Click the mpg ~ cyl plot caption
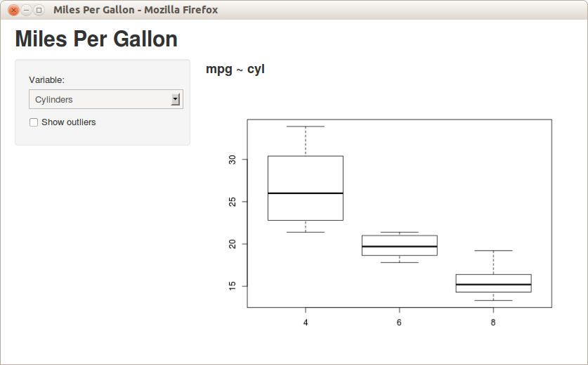 click(235, 69)
